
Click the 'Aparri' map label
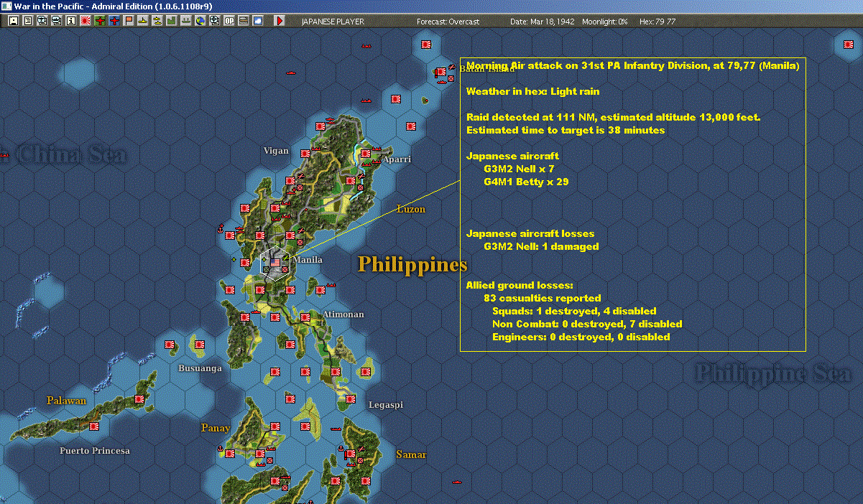[397, 159]
